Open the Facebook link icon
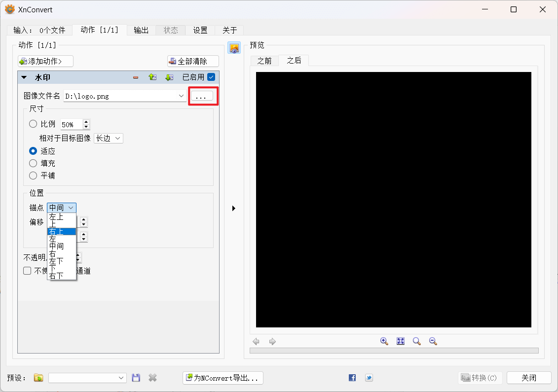 coord(352,378)
